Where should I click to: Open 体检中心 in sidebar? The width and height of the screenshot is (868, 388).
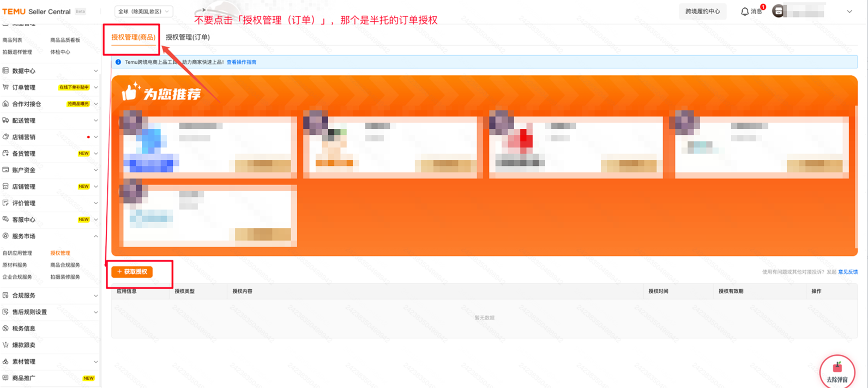pos(60,52)
